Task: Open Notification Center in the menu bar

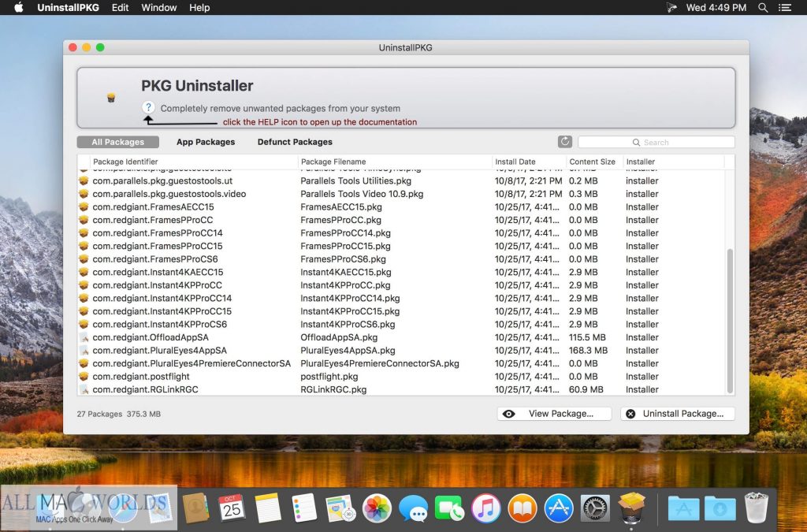Action: coord(784,8)
